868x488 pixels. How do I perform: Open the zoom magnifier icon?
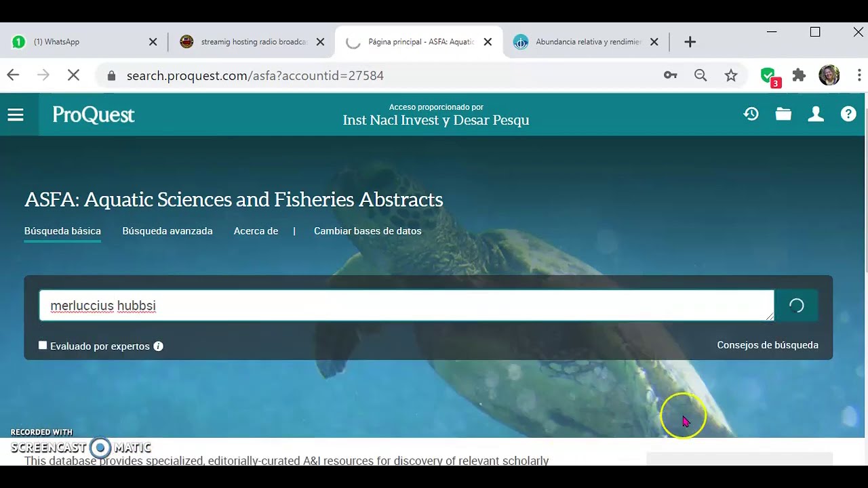tap(701, 75)
